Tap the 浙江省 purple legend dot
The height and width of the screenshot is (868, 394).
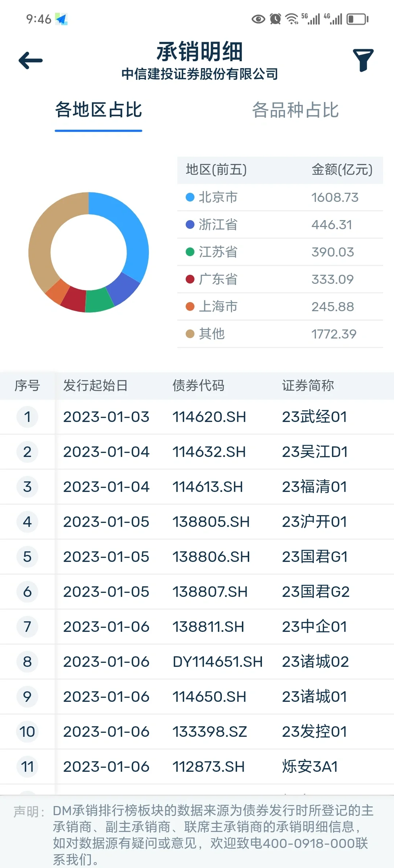click(x=190, y=225)
